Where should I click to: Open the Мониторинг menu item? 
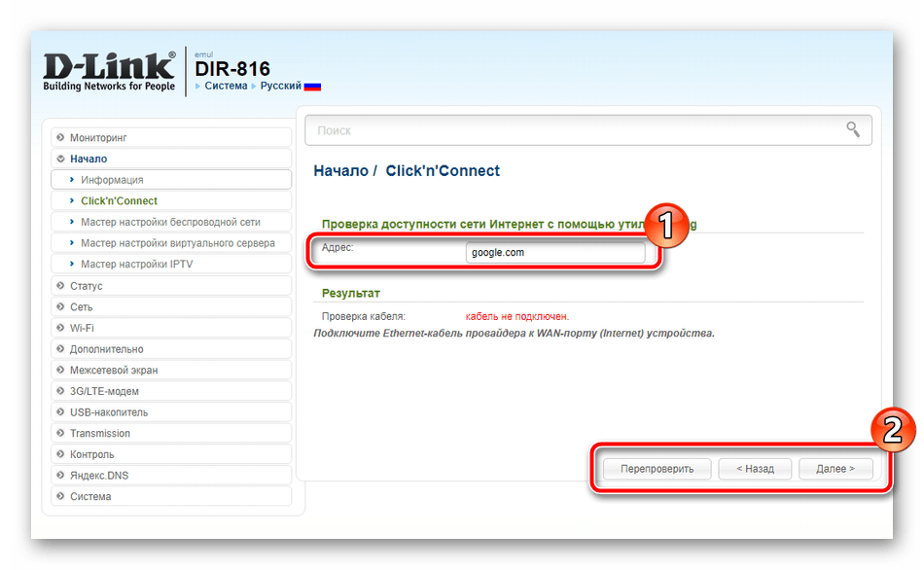[171, 137]
